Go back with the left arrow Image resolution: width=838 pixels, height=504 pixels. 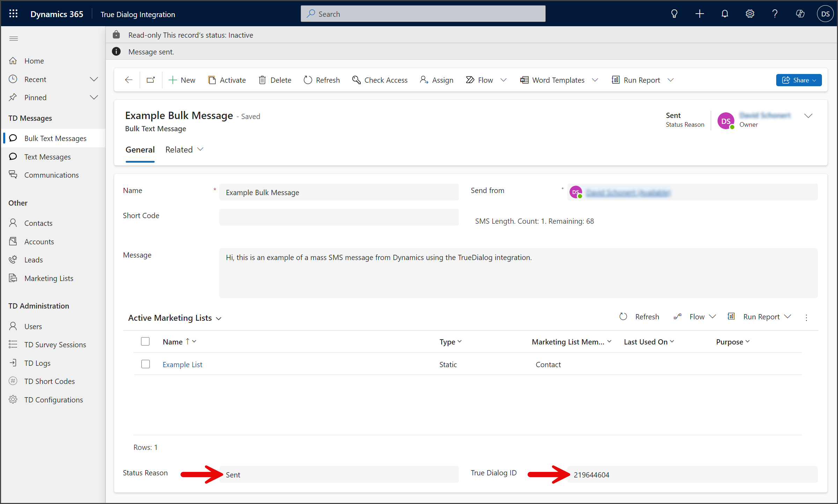click(x=128, y=80)
